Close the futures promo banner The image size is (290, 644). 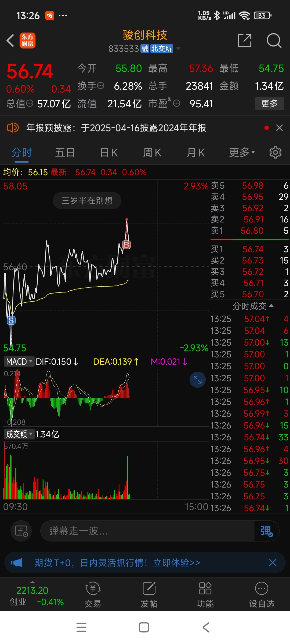[273, 563]
